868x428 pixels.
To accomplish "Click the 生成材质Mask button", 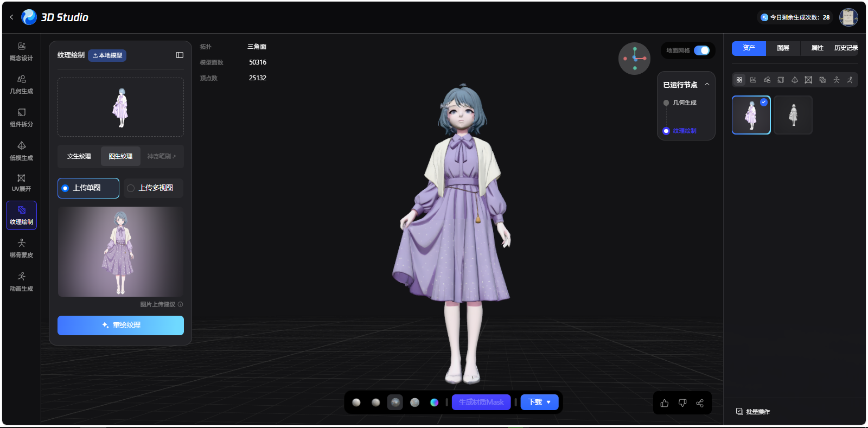I will click(481, 403).
